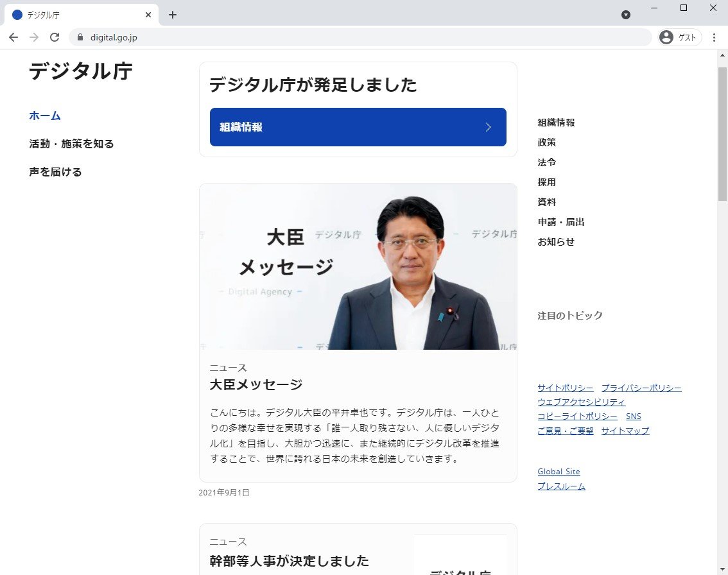Click the padlock site info icon
Image resolution: width=728 pixels, height=575 pixels.
(80, 37)
